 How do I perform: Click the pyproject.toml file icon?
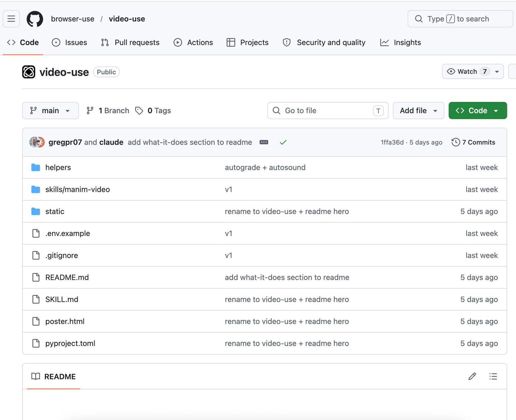click(36, 343)
